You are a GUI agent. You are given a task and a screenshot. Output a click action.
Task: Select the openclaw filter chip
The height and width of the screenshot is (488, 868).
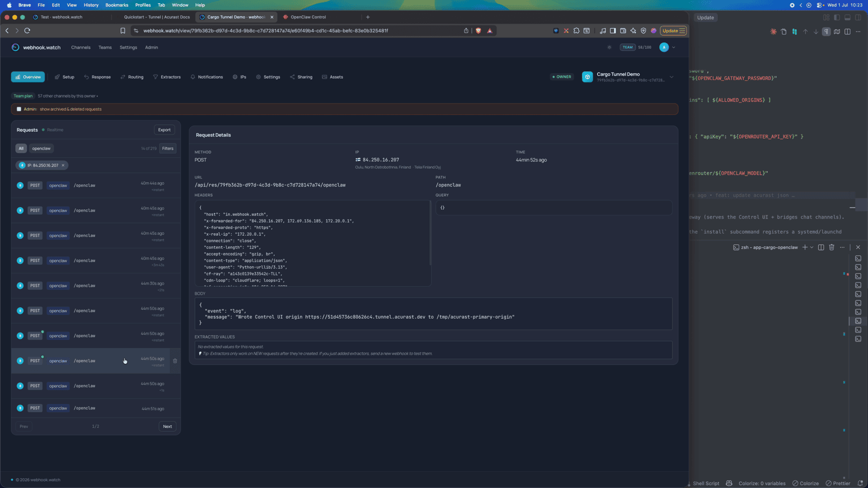[41, 148]
